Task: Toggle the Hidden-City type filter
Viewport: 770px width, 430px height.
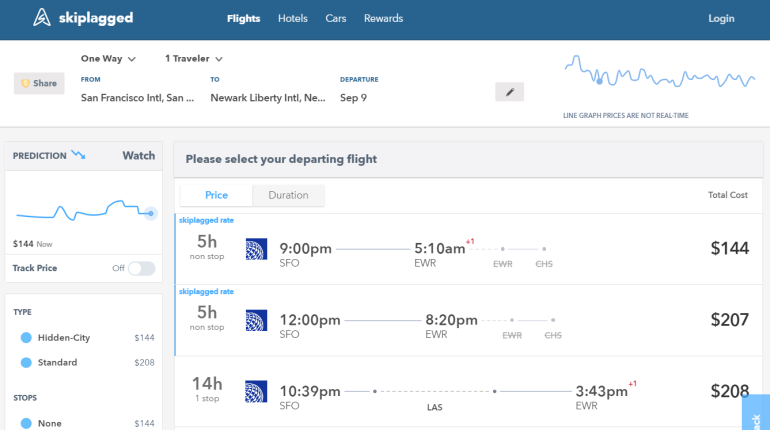Action: 26,338
